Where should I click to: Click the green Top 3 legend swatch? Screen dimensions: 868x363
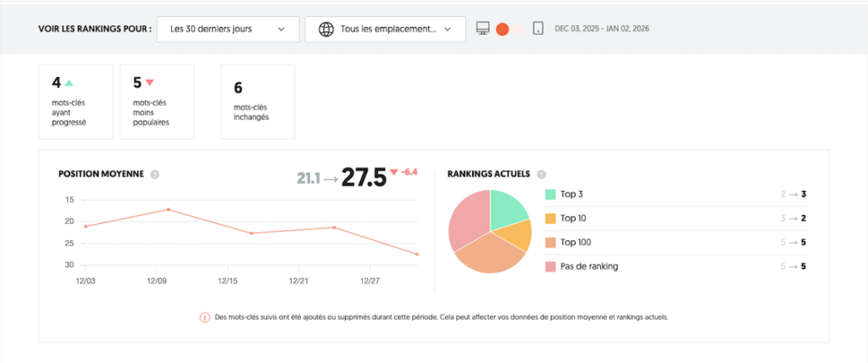coord(550,194)
